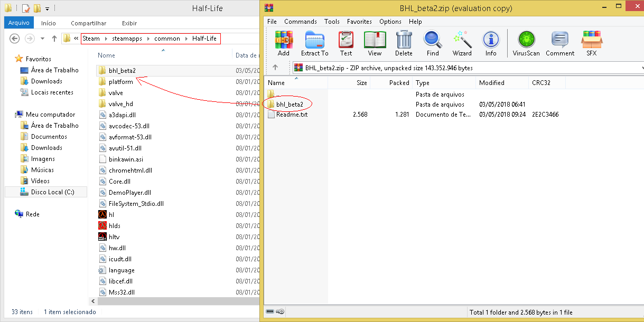This screenshot has width=644, height=322.
Task: Click the Delete trash can icon
Action: 404,43
